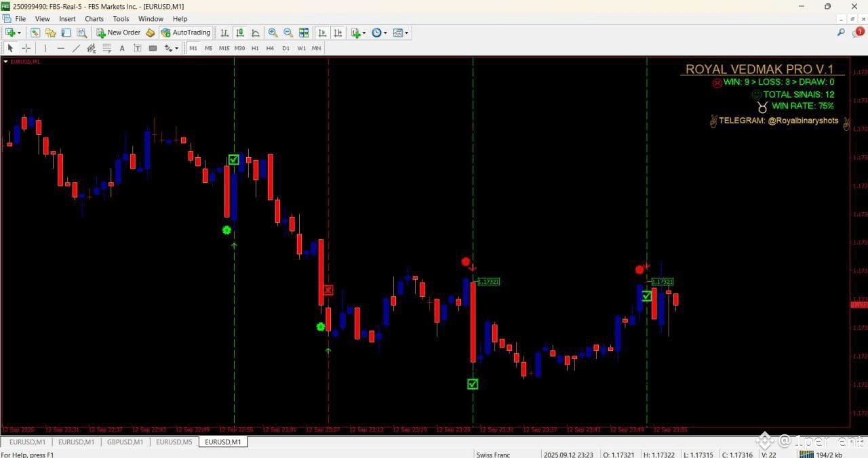The height and width of the screenshot is (458, 868).
Task: Select the grey rectangle drawing tool
Action: point(153,48)
